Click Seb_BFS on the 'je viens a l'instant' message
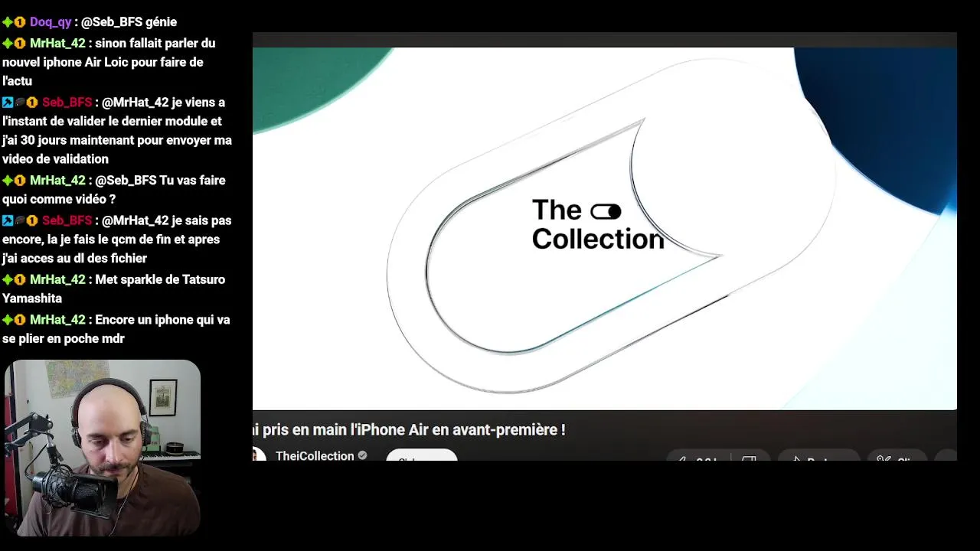The height and width of the screenshot is (551, 980). coord(67,103)
